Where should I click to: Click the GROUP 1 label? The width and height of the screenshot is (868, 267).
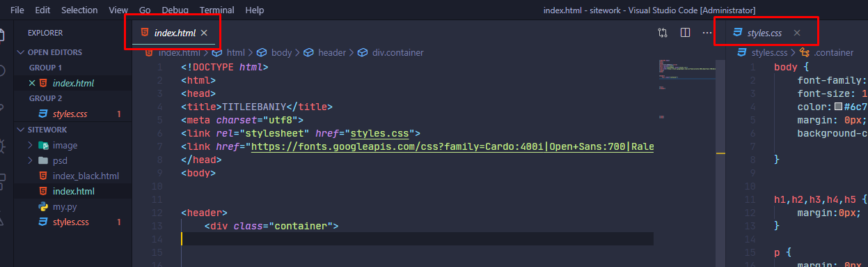pos(45,68)
